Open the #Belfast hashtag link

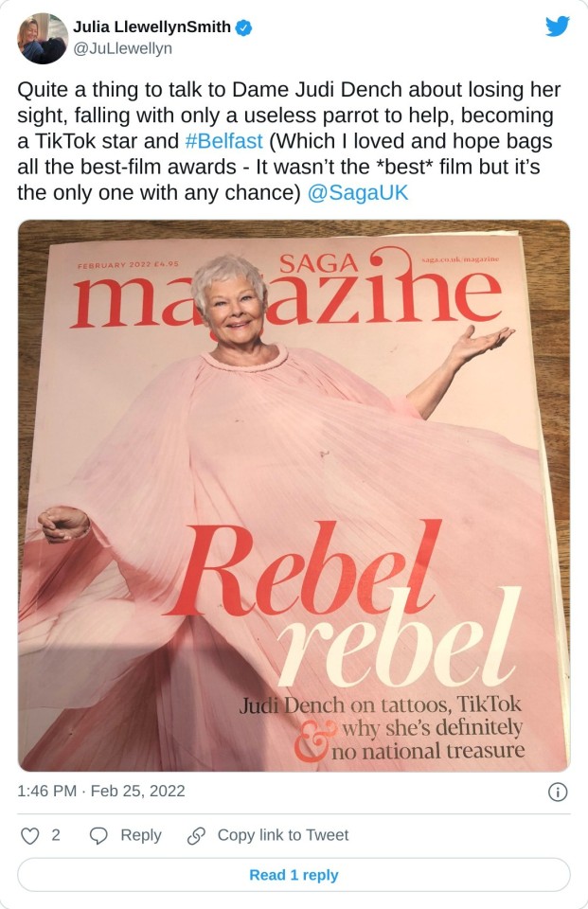pyautogui.click(x=223, y=141)
